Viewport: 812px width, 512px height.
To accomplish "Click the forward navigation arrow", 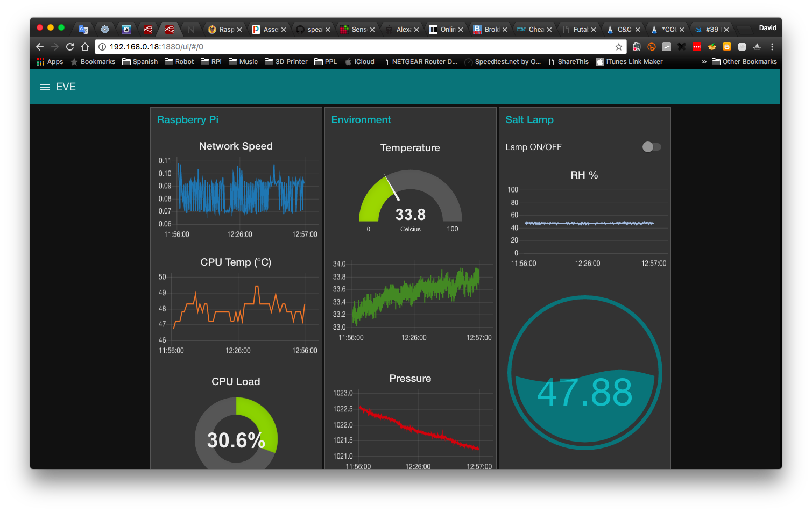I will (x=55, y=47).
